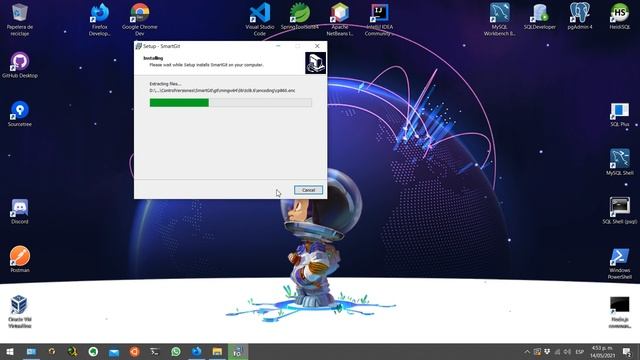
Task: Open the volume control in system tray
Action: 567,352
